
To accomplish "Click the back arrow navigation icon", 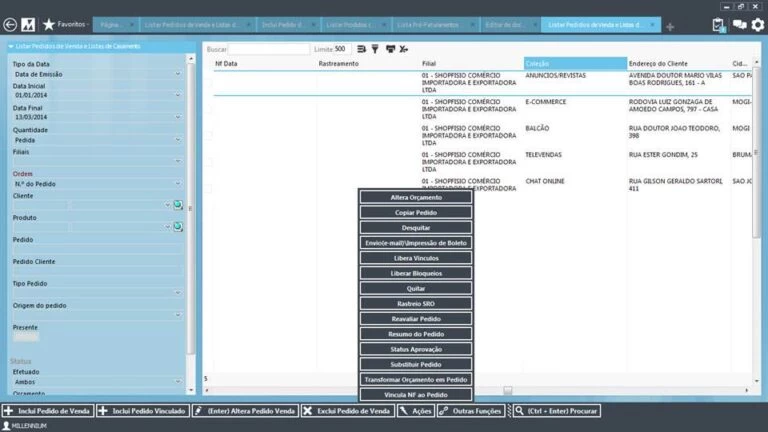I will [x=10, y=24].
